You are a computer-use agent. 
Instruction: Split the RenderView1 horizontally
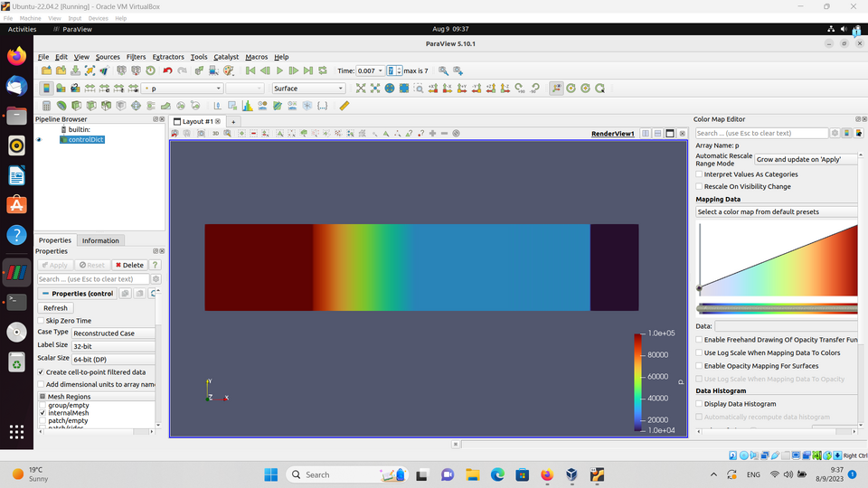(646, 134)
